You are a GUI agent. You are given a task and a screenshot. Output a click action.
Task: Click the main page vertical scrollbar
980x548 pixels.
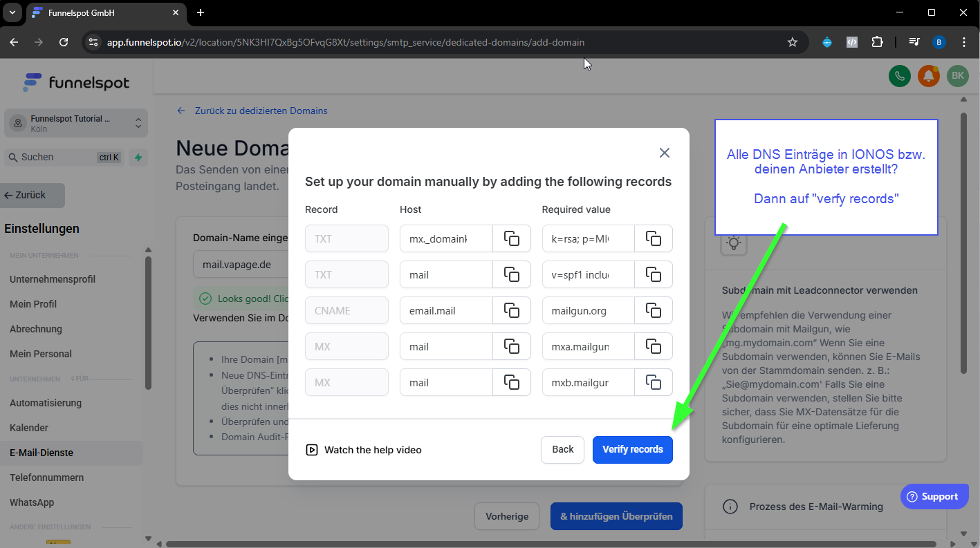point(964,242)
